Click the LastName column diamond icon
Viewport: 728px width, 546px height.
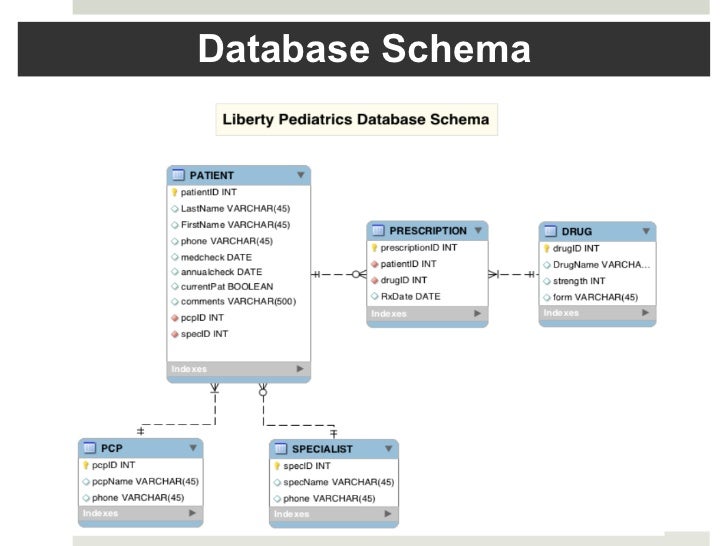[175, 209]
